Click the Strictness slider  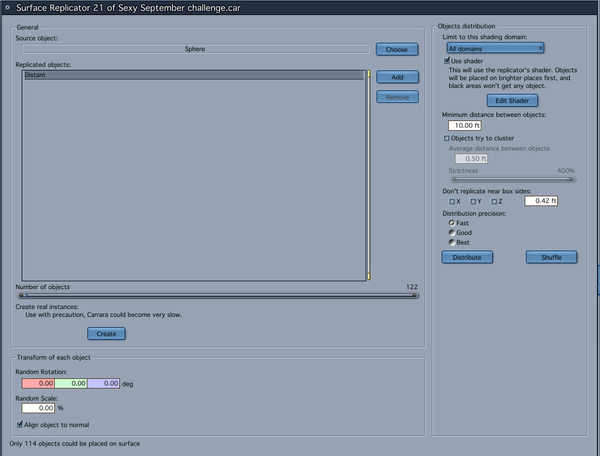pyautogui.click(x=513, y=179)
